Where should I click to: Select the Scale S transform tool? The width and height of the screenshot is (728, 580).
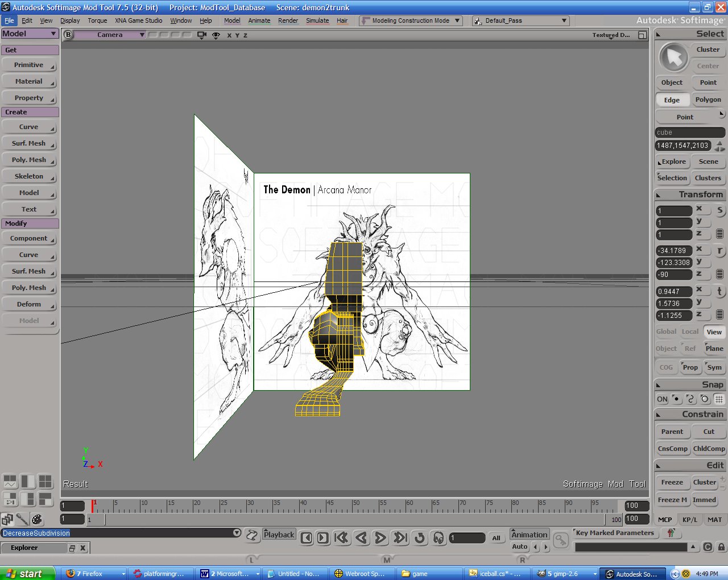720,210
